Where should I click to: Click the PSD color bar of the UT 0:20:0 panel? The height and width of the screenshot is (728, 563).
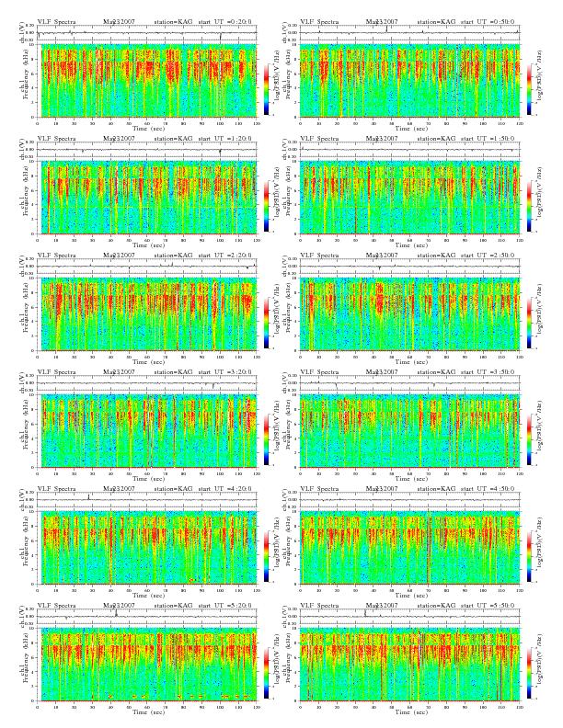[x=267, y=89]
